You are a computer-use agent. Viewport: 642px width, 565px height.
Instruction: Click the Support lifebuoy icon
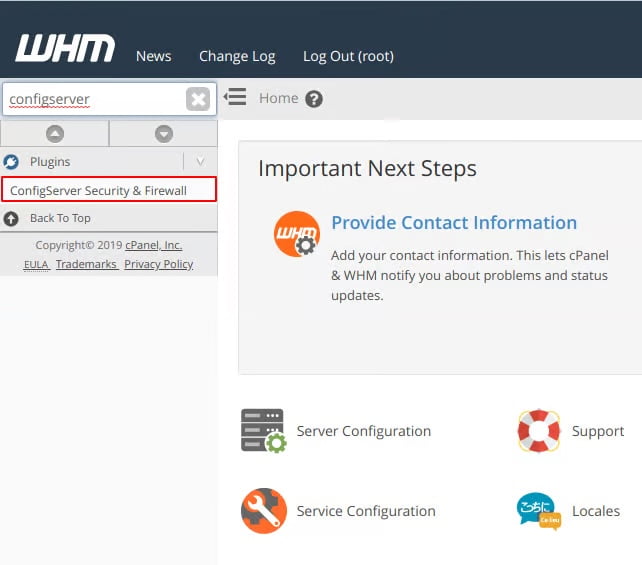pos(538,431)
